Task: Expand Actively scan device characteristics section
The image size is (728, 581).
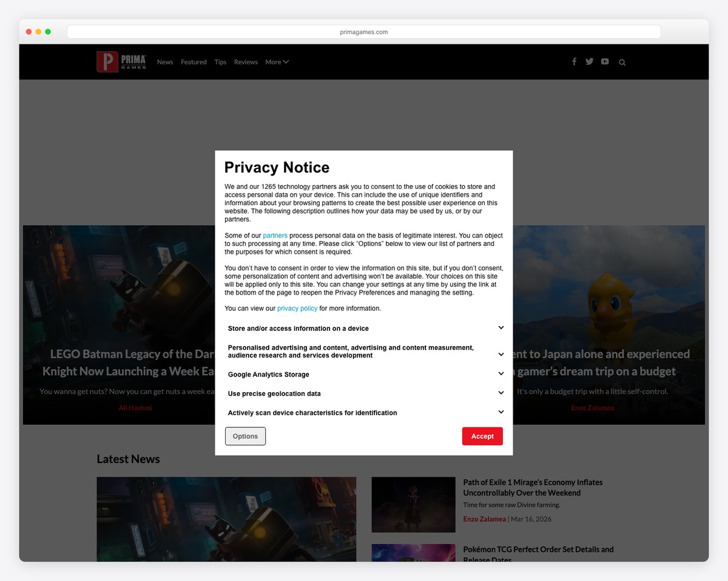Action: 500,412
